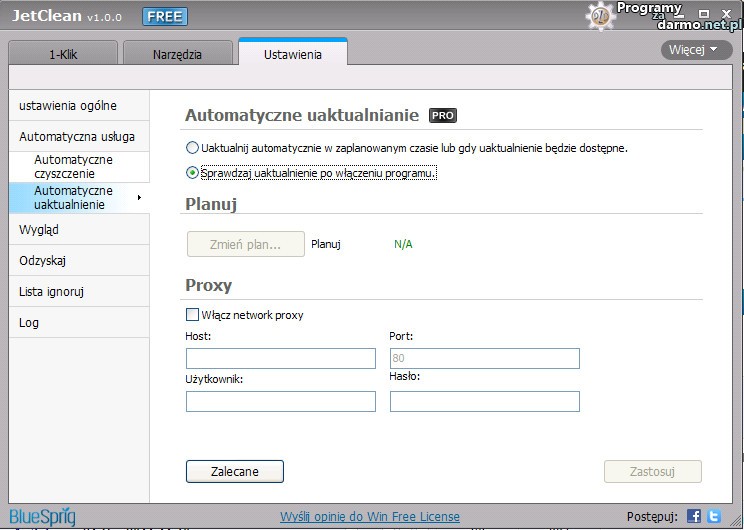
Task: Click the Host input field
Action: (x=280, y=358)
